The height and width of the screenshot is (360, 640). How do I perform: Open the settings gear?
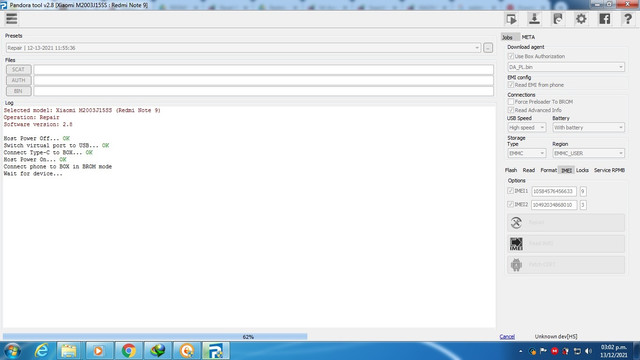pos(581,19)
